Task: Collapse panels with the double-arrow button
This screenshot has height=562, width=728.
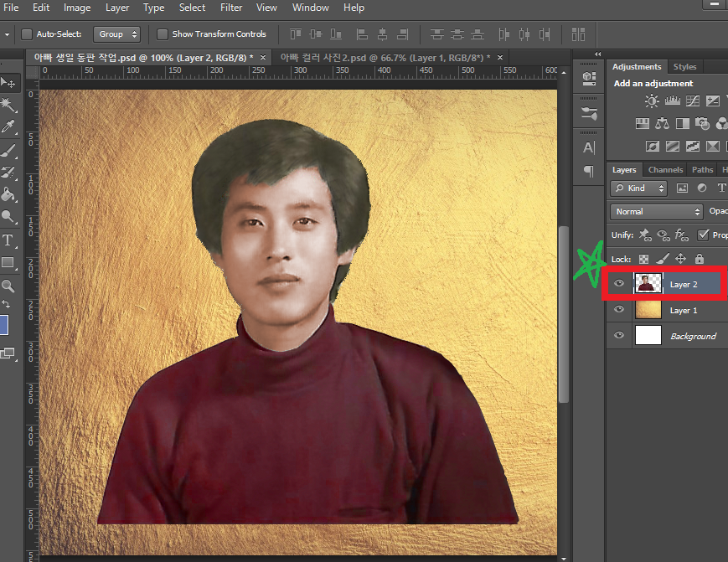Action: point(598,54)
